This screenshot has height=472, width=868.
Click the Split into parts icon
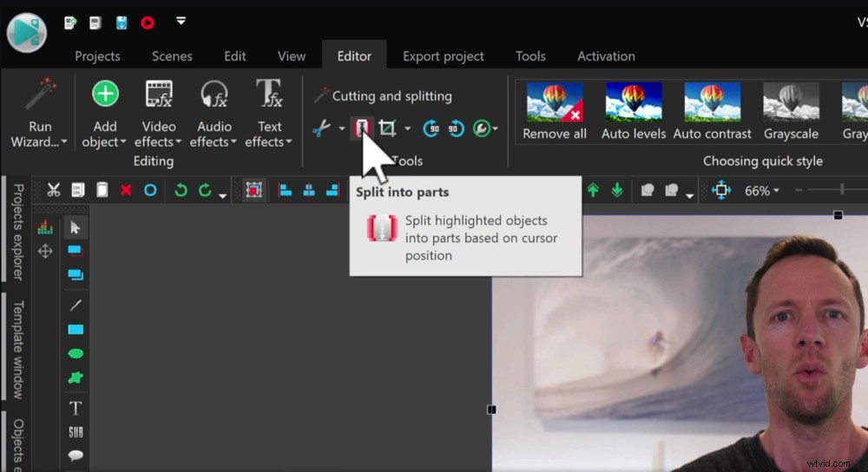(361, 128)
